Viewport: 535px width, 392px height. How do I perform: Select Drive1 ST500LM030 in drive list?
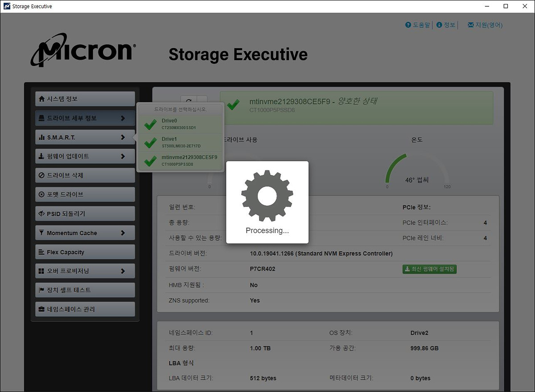coord(180,143)
